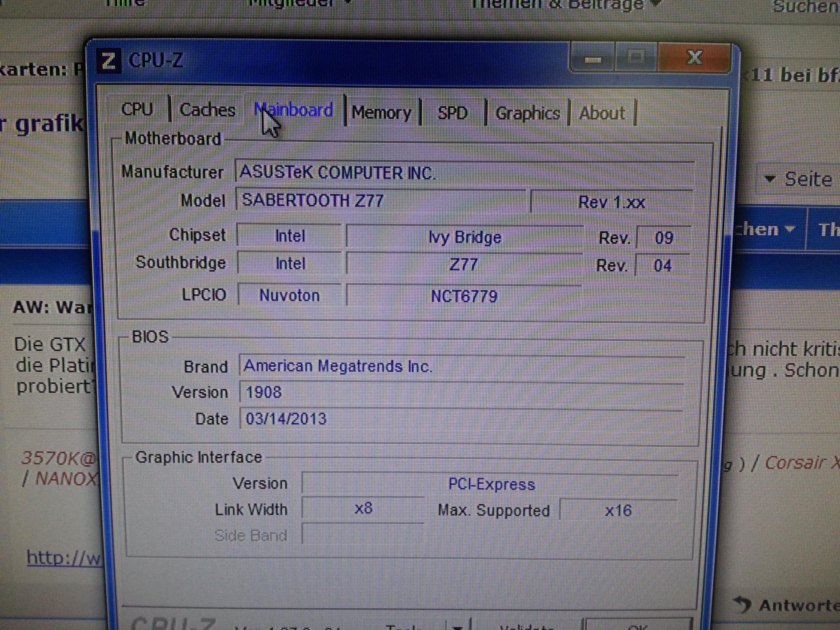Open the Memory tab
The width and height of the screenshot is (840, 630).
tap(382, 112)
